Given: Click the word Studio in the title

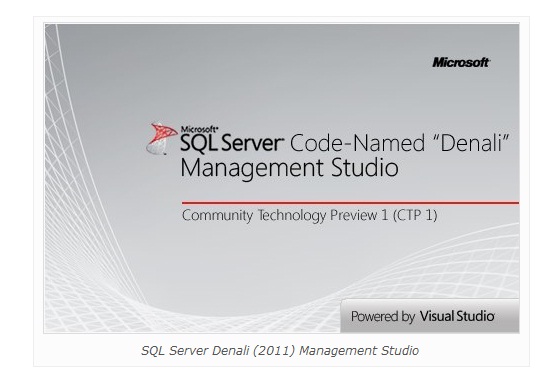Looking at the screenshot, I should (365, 167).
